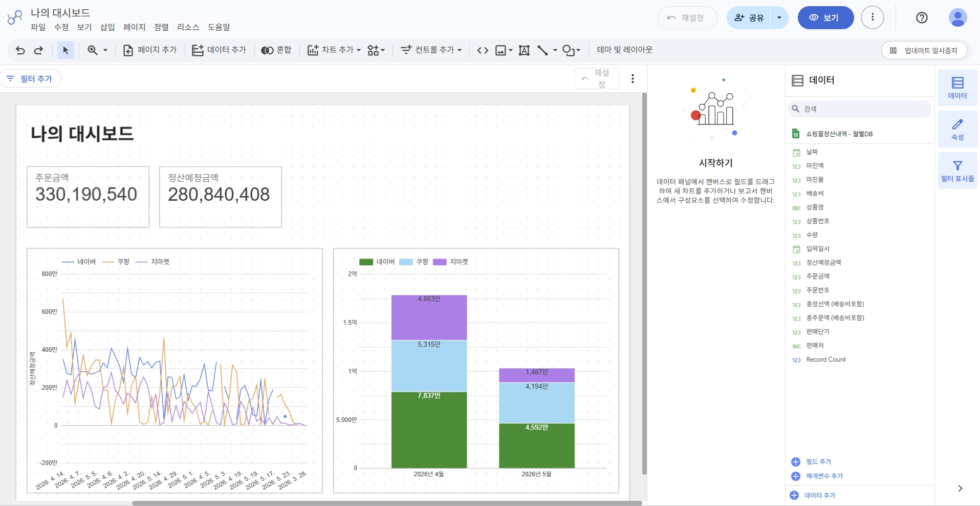Image resolution: width=980 pixels, height=506 pixels.
Task: Activate the selection mode cursor tool
Action: 66,50
